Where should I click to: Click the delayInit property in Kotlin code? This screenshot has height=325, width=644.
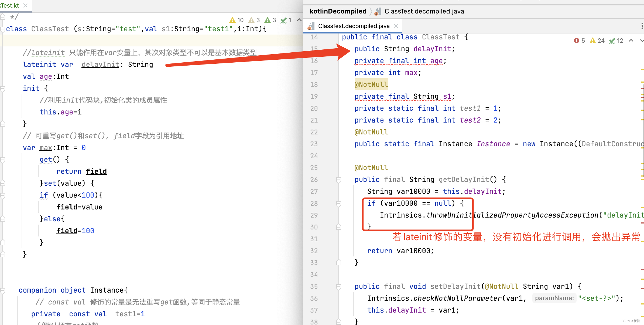pos(100,65)
